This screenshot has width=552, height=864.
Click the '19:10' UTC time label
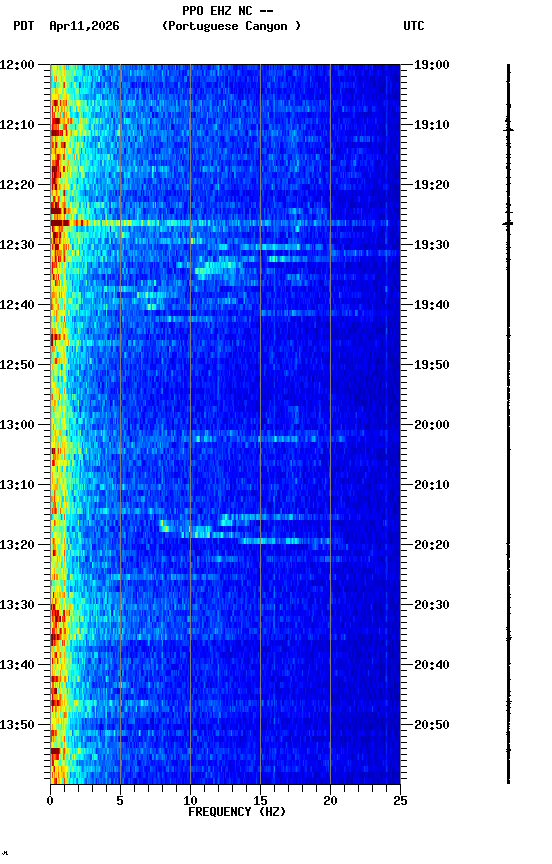pyautogui.click(x=432, y=125)
